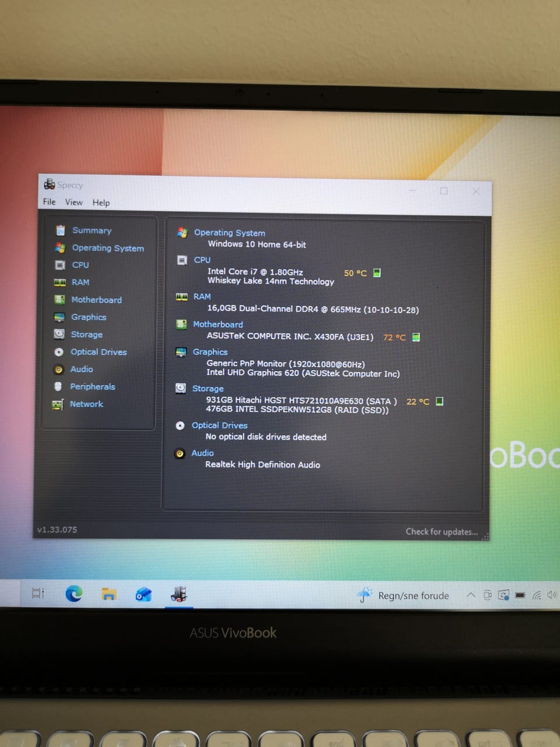The height and width of the screenshot is (747, 560).
Task: Select Network in the sidebar
Action: click(86, 404)
